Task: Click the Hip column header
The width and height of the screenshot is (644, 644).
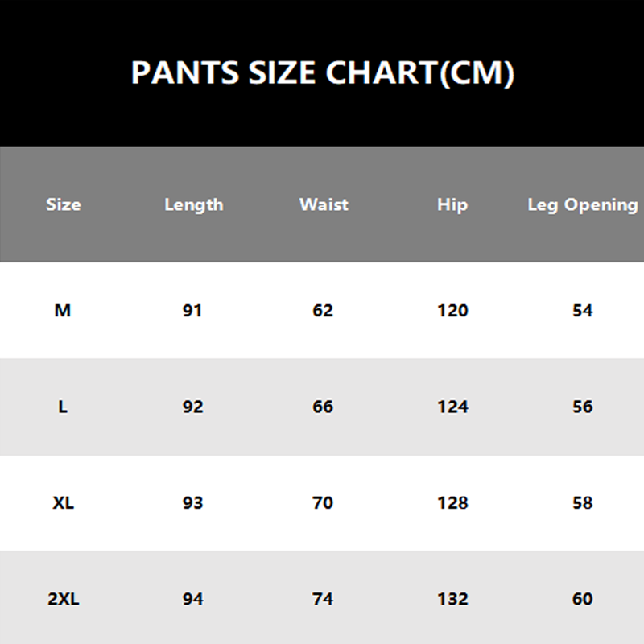Action: [x=452, y=204]
